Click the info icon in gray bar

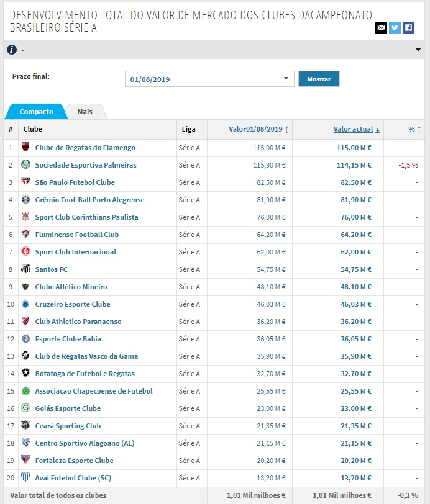click(12, 50)
